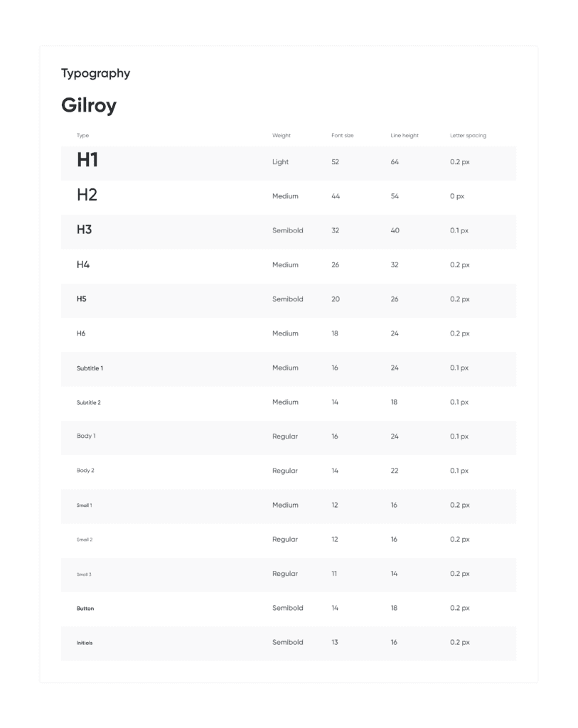
Task: Click the Weight column header
Action: click(x=282, y=136)
